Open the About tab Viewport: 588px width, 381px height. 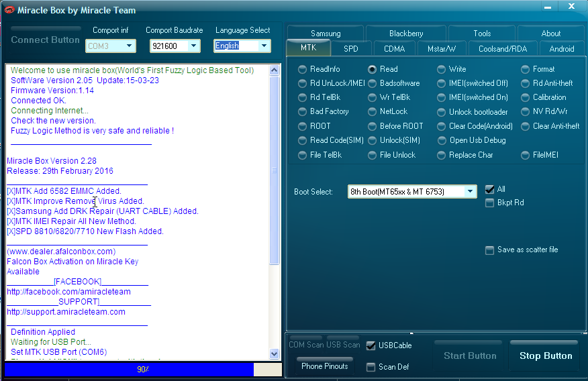(551, 34)
